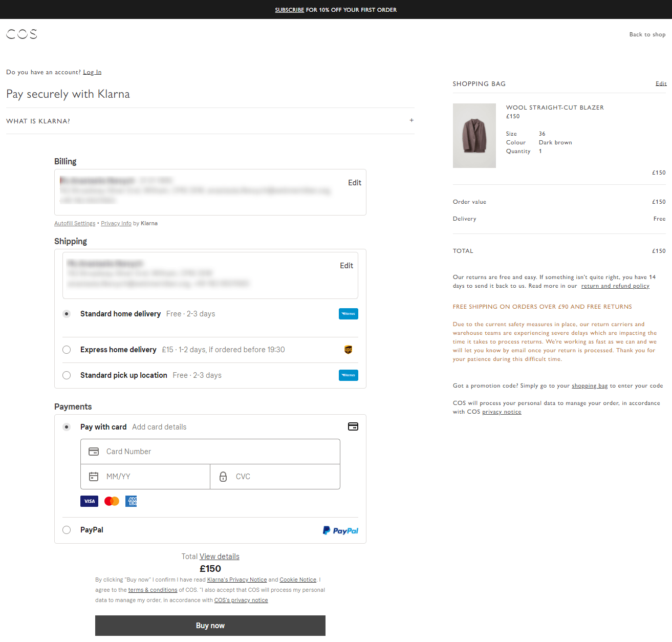This screenshot has height=642, width=672.
Task: Click the SUBSCRIBE link in top banner
Action: [290, 10]
